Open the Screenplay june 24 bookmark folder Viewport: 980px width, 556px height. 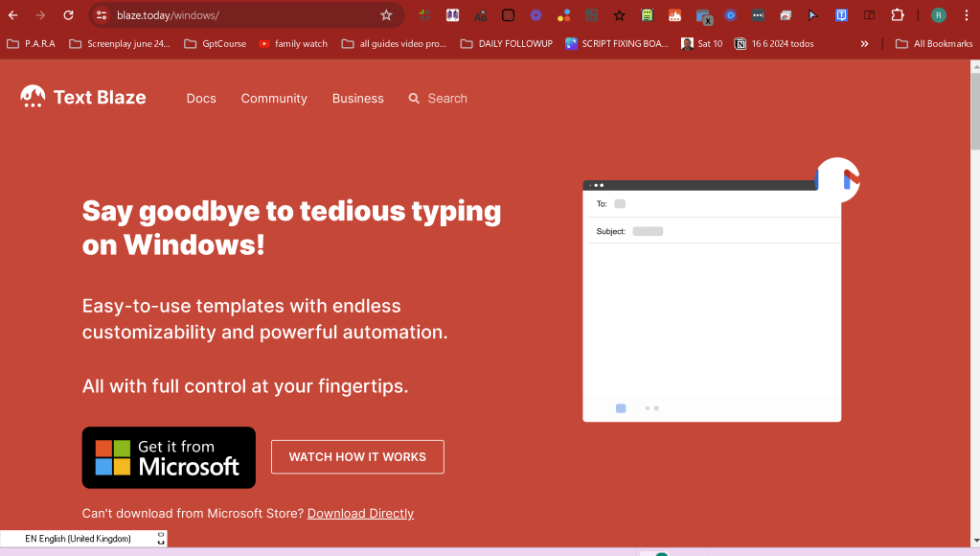click(x=120, y=44)
